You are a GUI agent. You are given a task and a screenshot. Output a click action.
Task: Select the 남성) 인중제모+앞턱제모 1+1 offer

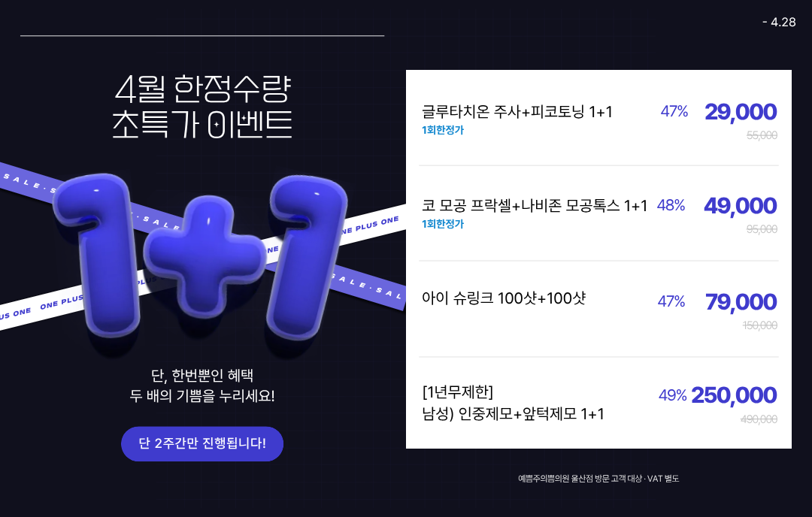tap(514, 414)
